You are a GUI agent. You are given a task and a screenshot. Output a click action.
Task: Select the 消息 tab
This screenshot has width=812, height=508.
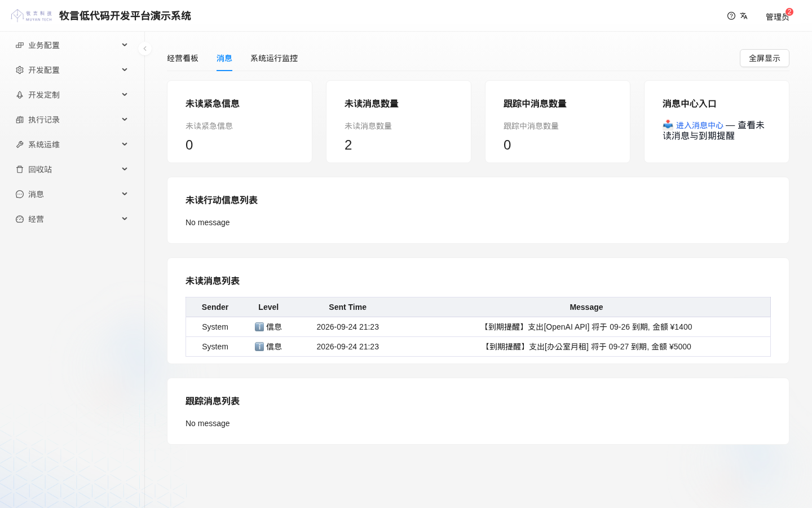(224, 58)
